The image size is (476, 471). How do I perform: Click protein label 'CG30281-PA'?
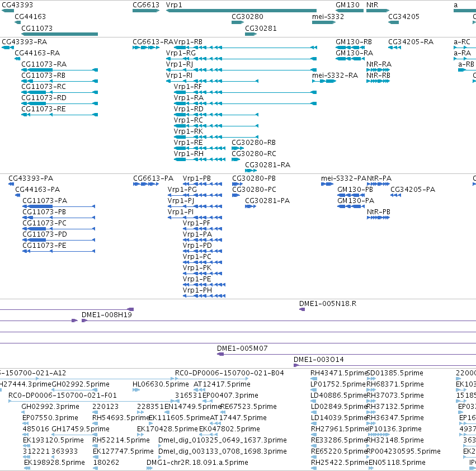[x=267, y=201]
